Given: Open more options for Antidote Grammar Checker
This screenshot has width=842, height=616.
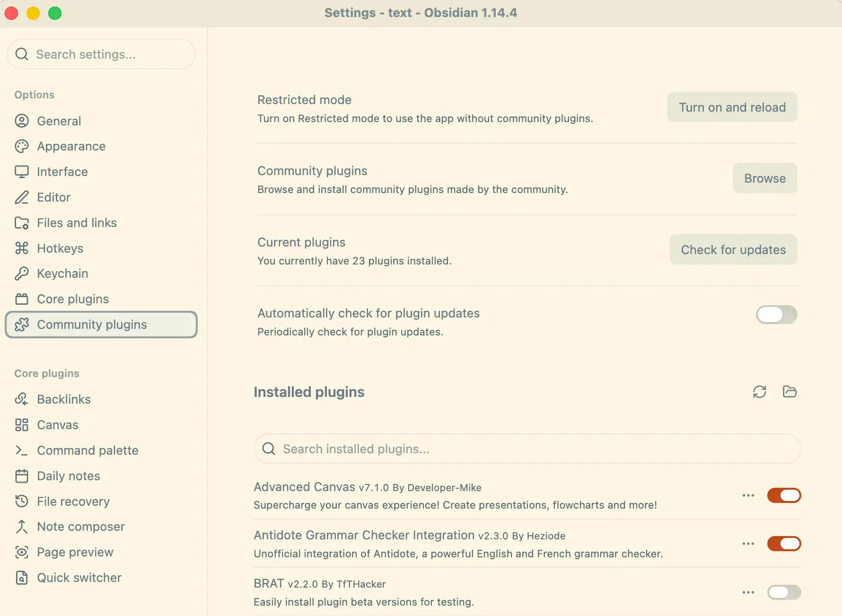Looking at the screenshot, I should tap(748, 544).
